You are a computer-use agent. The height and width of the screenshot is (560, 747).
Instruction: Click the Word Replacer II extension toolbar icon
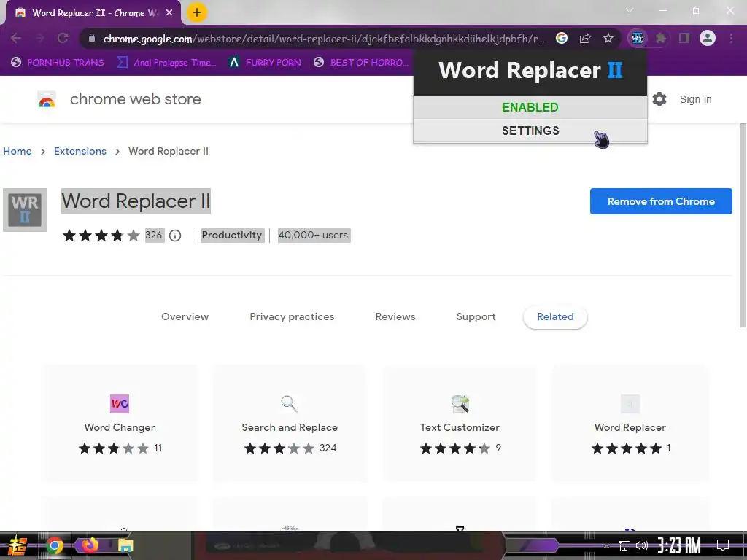[638, 38]
